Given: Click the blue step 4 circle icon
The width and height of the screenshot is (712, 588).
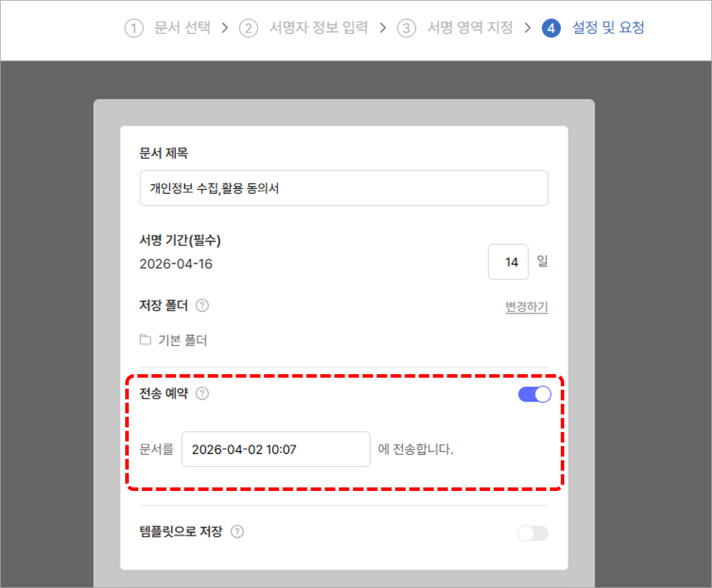Looking at the screenshot, I should click(551, 28).
